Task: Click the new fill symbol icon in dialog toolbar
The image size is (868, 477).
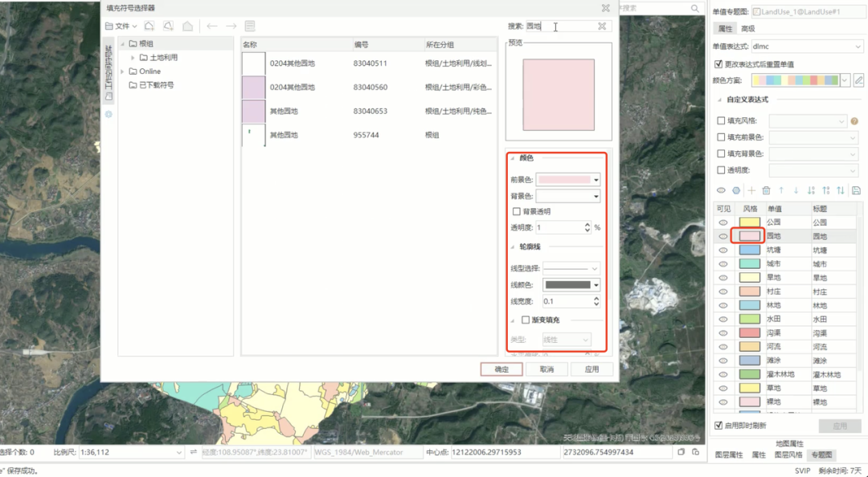Action: (x=148, y=26)
